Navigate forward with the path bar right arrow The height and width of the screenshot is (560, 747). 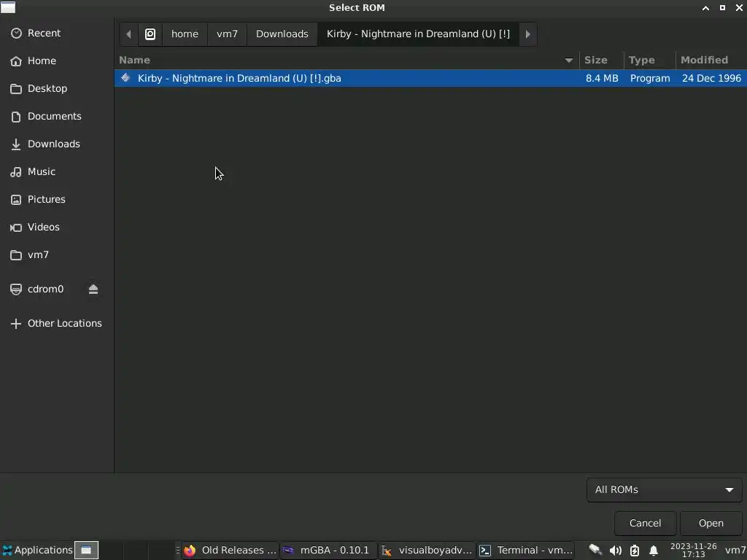tap(528, 34)
